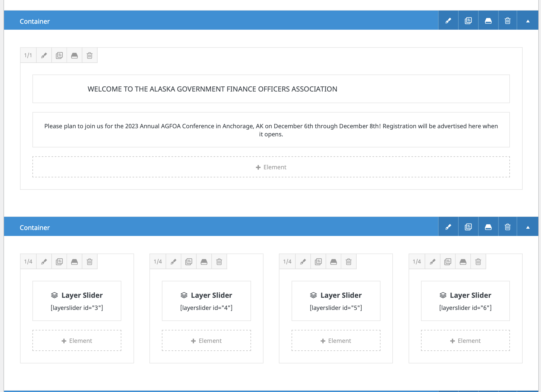Delete the column containing layerslider id="5"
This screenshot has width=541, height=392.
click(349, 262)
